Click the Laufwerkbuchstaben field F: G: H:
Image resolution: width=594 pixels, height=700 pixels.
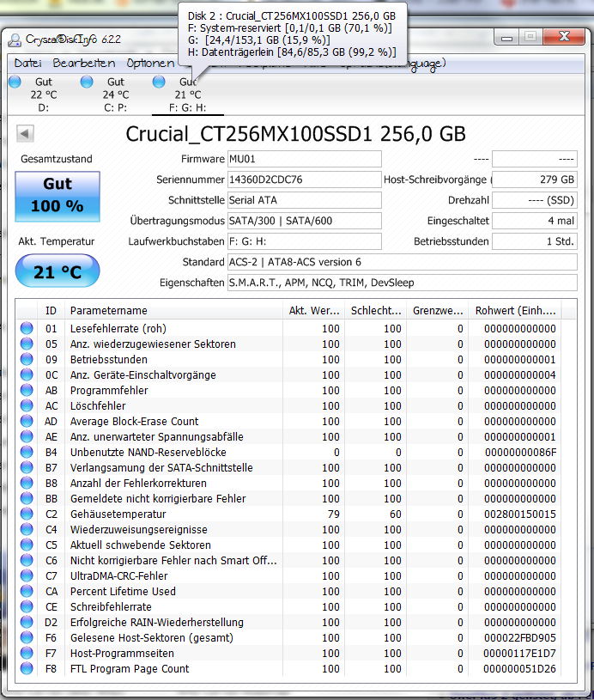tap(305, 241)
